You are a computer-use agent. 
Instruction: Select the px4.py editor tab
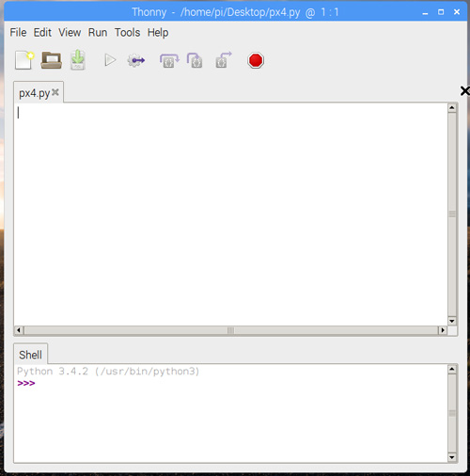tap(35, 93)
